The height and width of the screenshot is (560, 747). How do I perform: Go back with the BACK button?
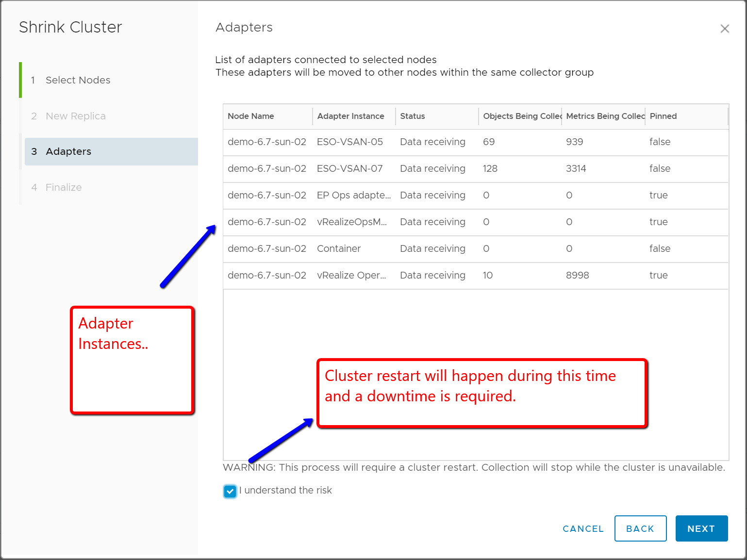[640, 528]
